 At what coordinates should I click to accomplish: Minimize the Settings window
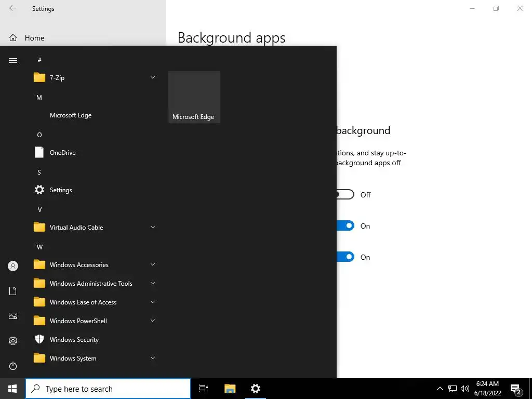(472, 8)
